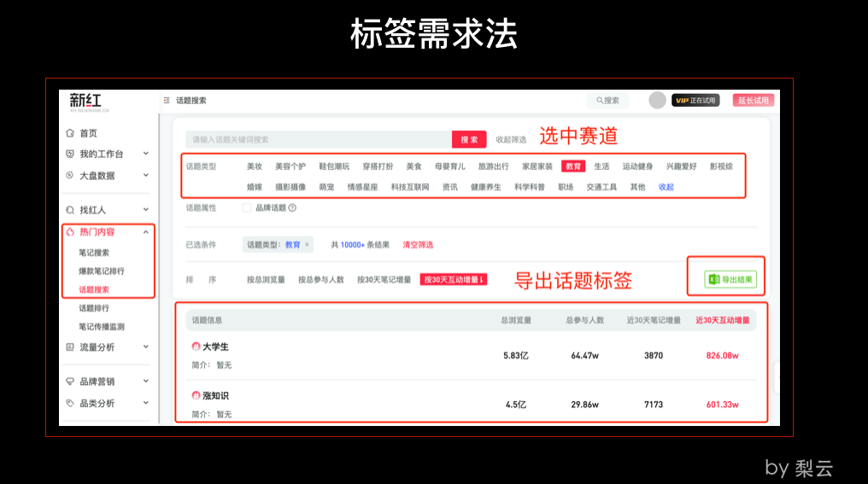The height and width of the screenshot is (484, 868).
Task: Click the topic icon next to 大学生
Action: (196, 347)
